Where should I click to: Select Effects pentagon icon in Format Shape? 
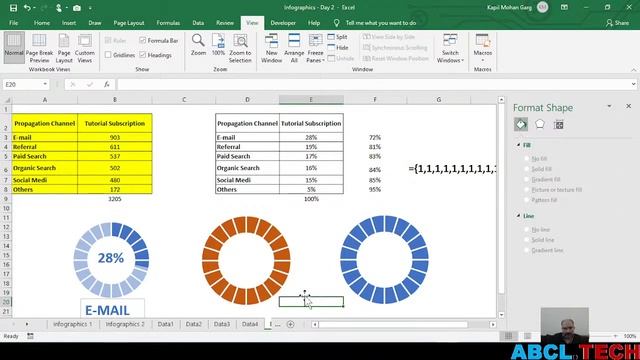(540, 124)
